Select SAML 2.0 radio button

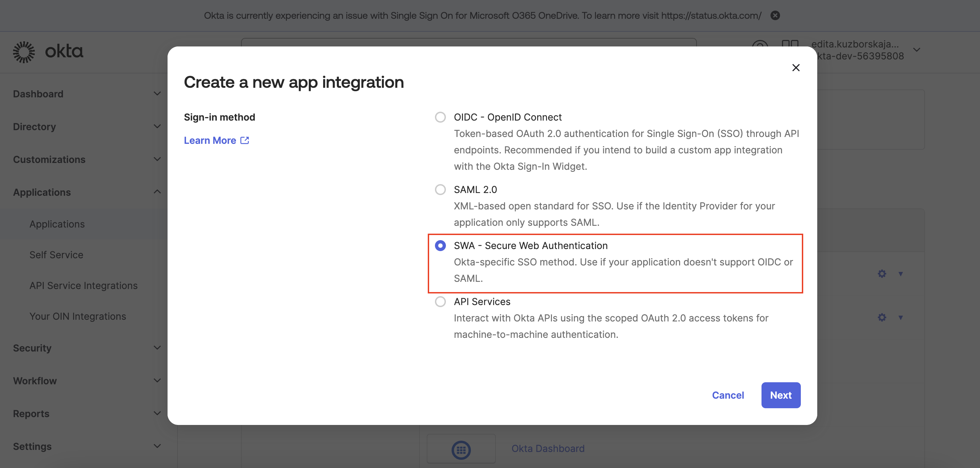click(x=440, y=189)
